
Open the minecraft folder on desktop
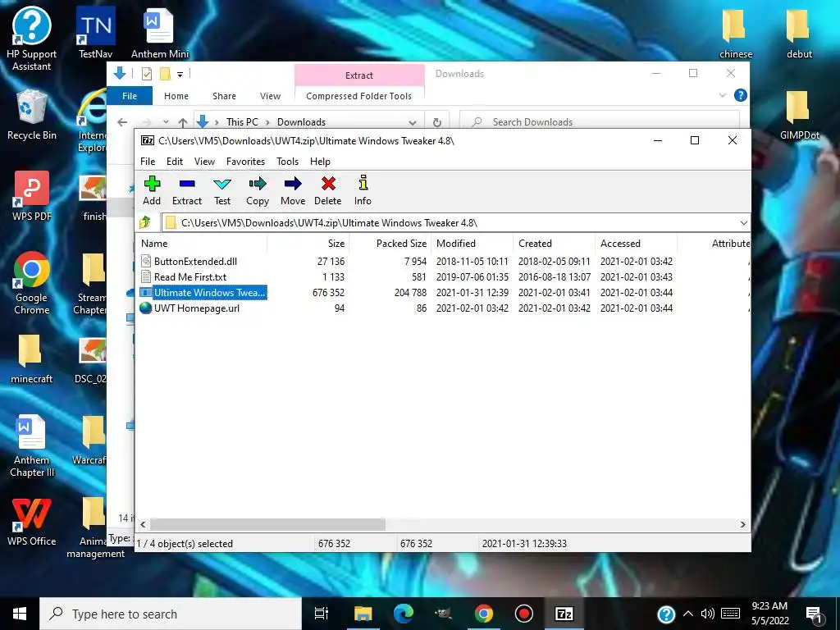31,359
